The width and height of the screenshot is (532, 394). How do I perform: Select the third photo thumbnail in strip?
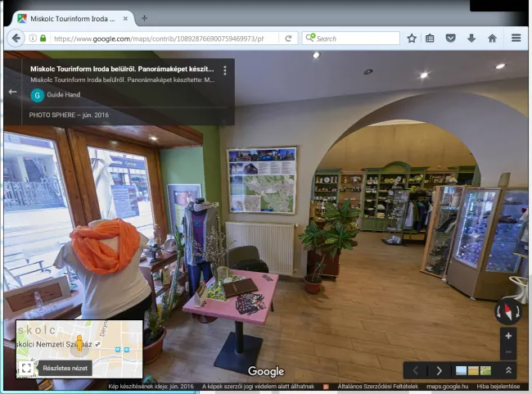(x=485, y=370)
